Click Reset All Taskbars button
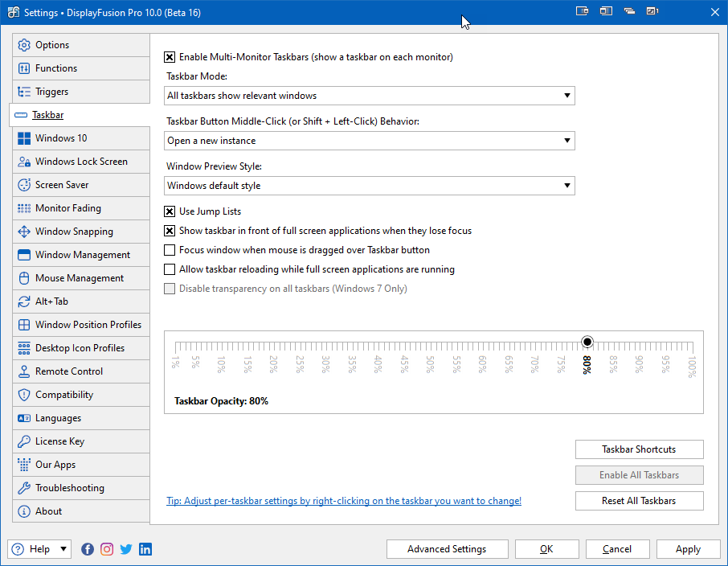Screen dimensions: 728x566 tap(640, 501)
